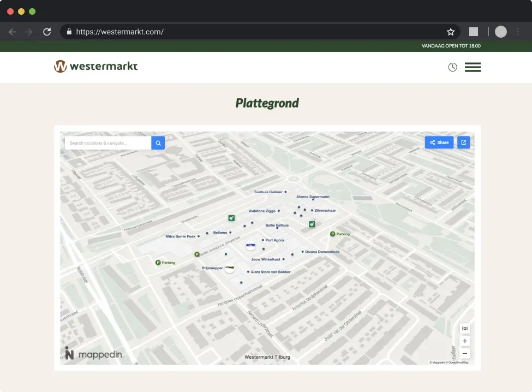
Task: Share the map with the Share button
Action: click(x=439, y=142)
